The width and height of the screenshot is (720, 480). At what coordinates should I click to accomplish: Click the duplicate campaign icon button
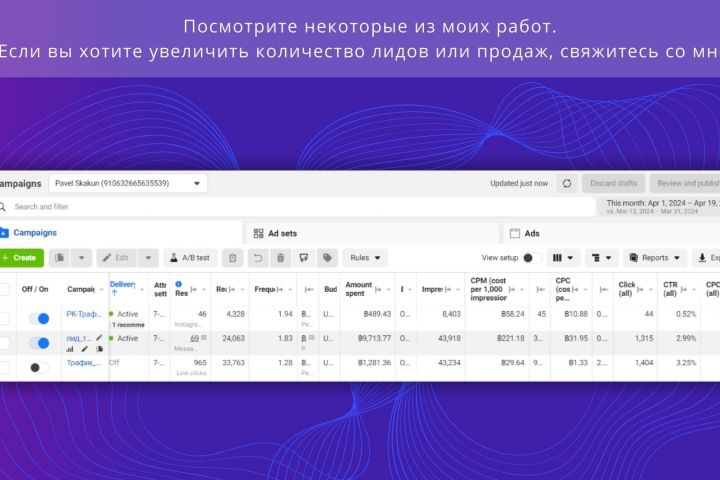[x=59, y=258]
